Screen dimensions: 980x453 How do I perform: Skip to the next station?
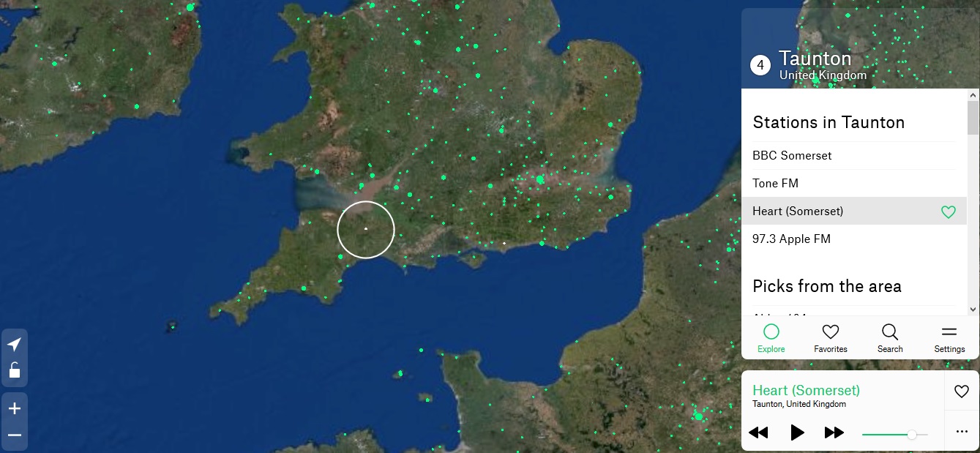tap(834, 433)
